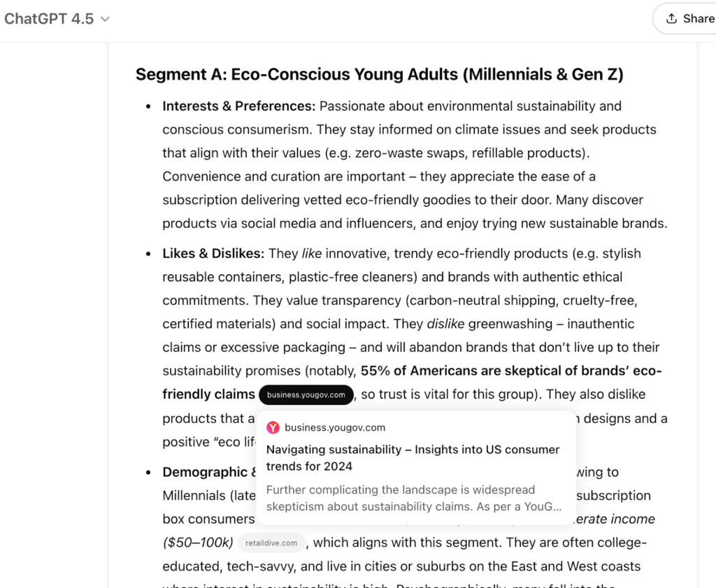Click the italic word "dislike" before greenwashing
This screenshot has width=716, height=588.
[444, 324]
